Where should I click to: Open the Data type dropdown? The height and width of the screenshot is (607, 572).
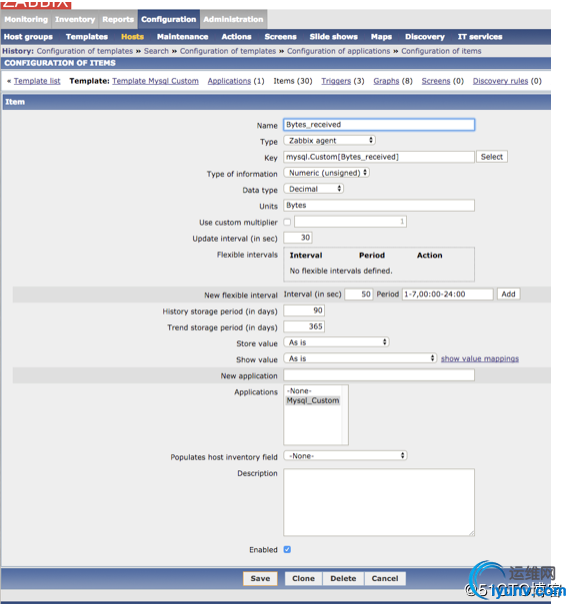point(313,189)
